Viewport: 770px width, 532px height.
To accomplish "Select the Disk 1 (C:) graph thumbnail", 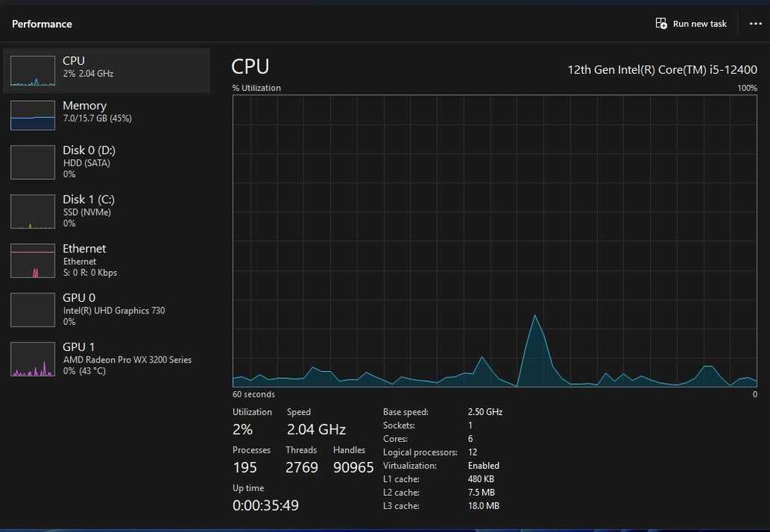I will pyautogui.click(x=32, y=212).
